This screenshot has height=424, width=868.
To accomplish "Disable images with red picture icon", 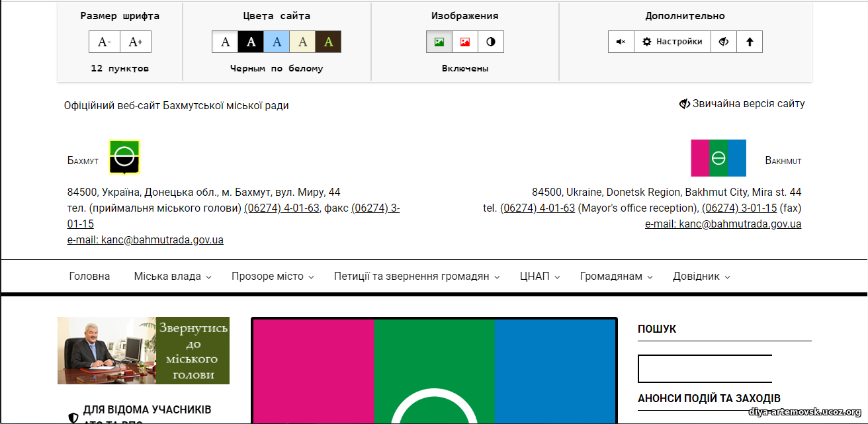I will click(465, 42).
